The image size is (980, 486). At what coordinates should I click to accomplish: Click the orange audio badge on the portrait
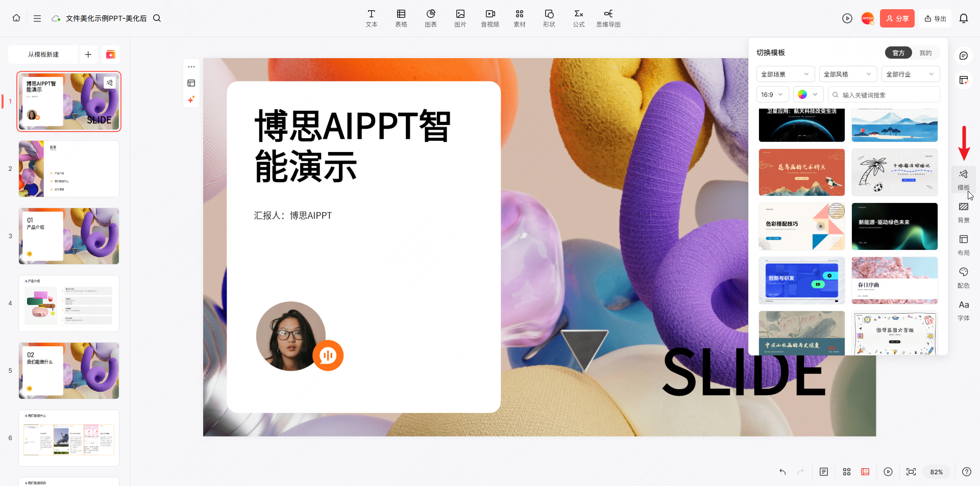tap(328, 355)
